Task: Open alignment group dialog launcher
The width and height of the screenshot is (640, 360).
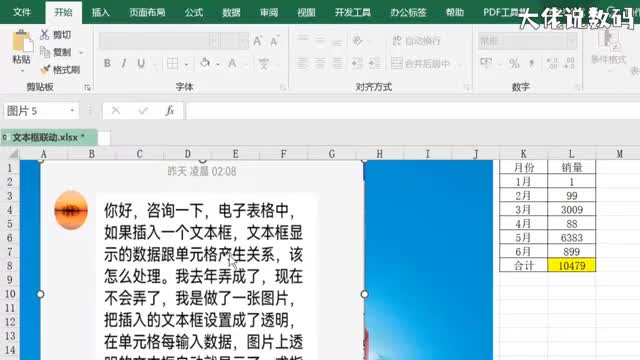Action: pyautogui.click(x=467, y=87)
